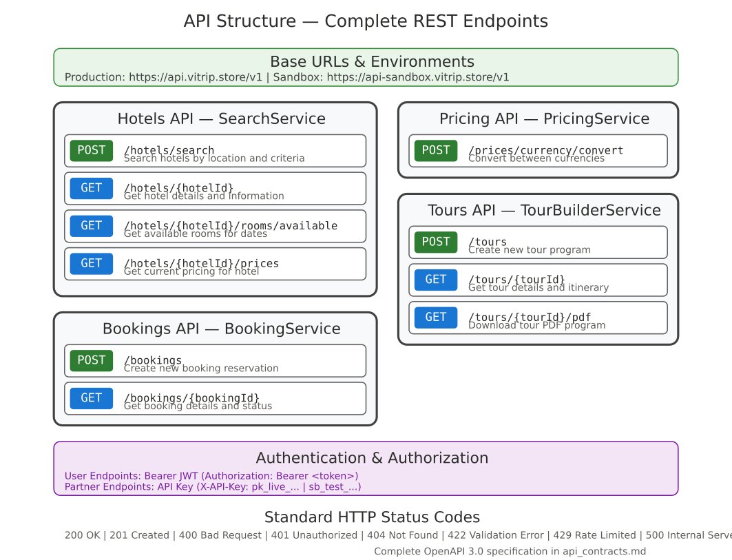Select the /bookings/{bookingId} path text
The image size is (732, 560).
pyautogui.click(x=191, y=397)
